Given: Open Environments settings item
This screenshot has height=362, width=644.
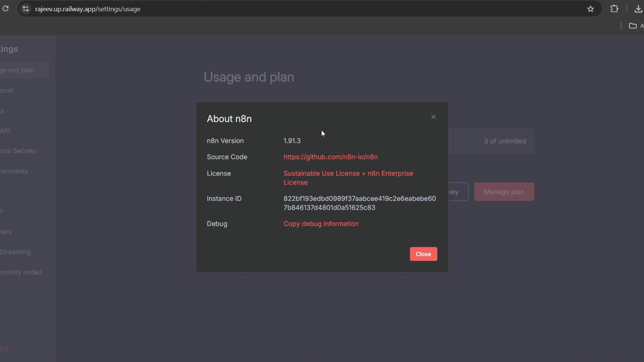Looking at the screenshot, I should (14, 171).
